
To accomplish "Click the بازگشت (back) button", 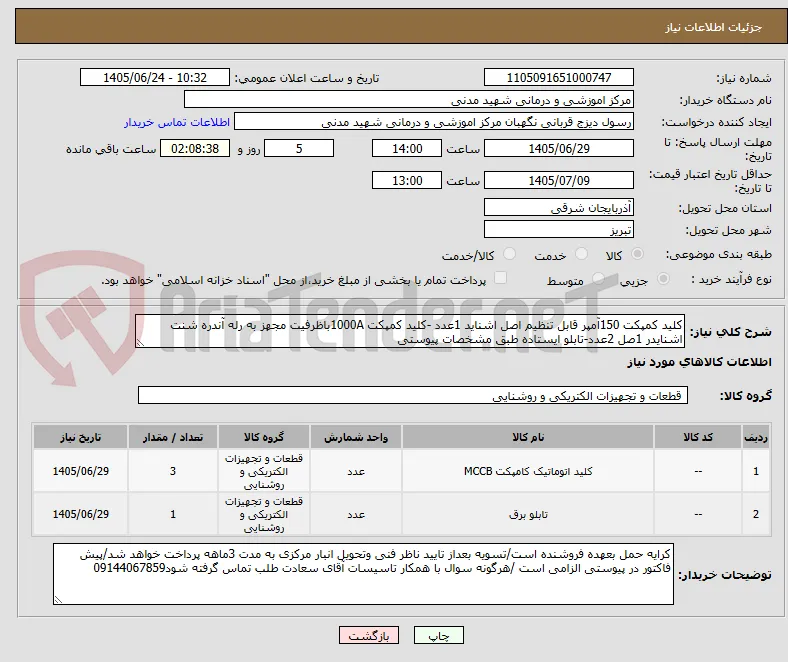I will point(369,635).
